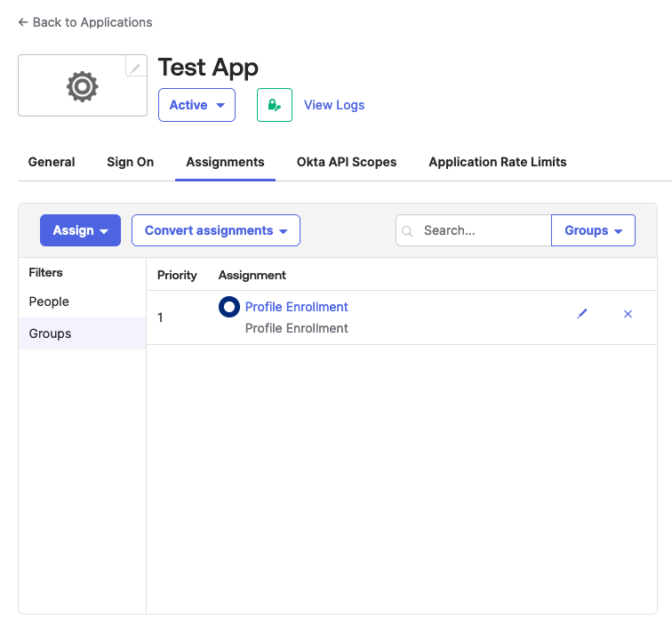Image resolution: width=672 pixels, height=643 pixels.
Task: Open the Active status dropdown
Action: 196,105
